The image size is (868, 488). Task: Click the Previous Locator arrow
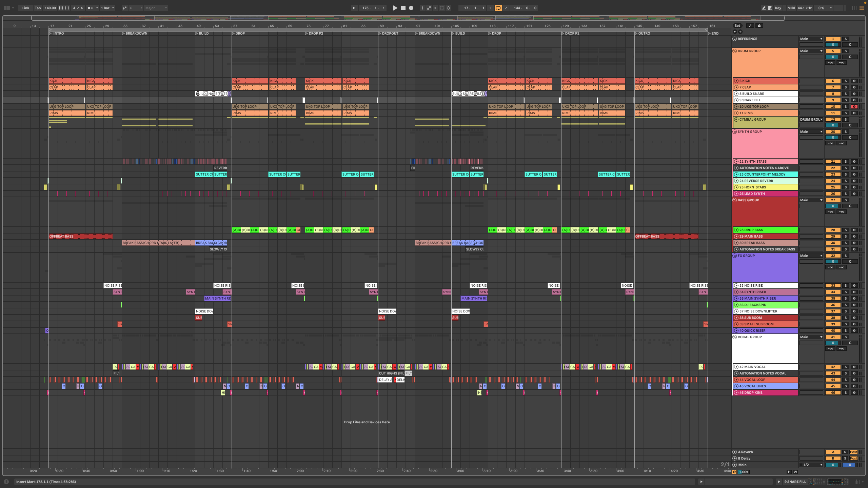tap(735, 32)
